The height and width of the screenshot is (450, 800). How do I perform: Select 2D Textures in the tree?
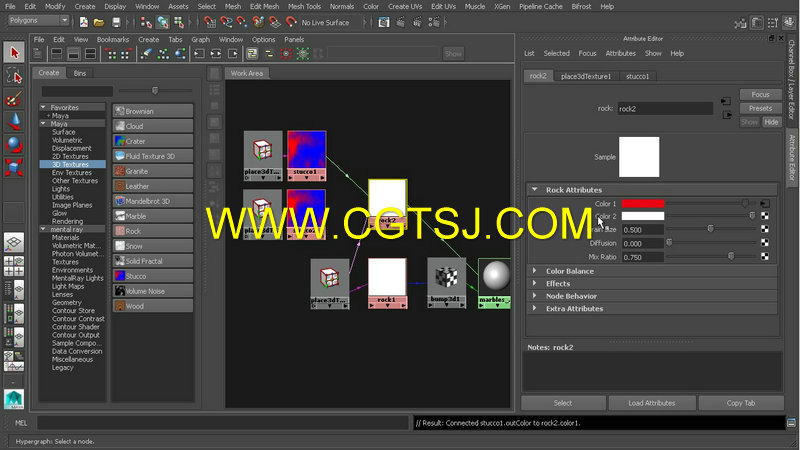click(70, 156)
